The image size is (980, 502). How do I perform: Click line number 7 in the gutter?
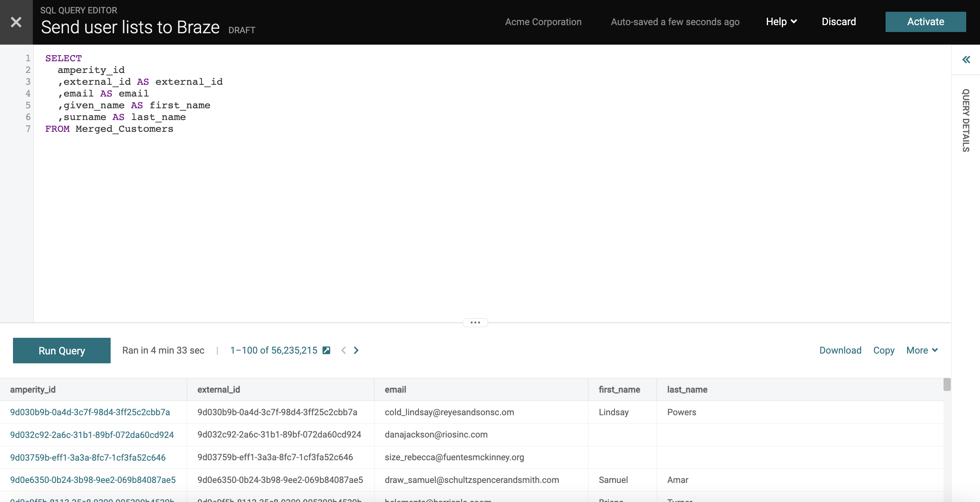pyautogui.click(x=28, y=129)
